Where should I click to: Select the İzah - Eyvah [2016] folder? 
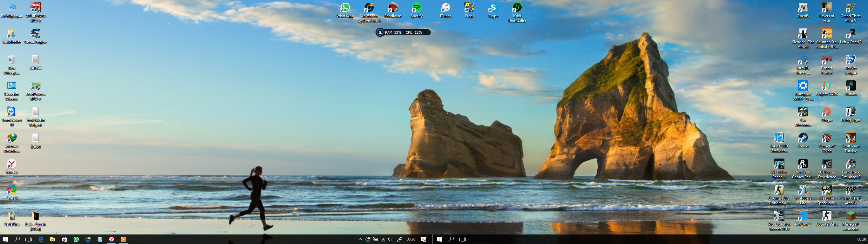click(x=35, y=221)
